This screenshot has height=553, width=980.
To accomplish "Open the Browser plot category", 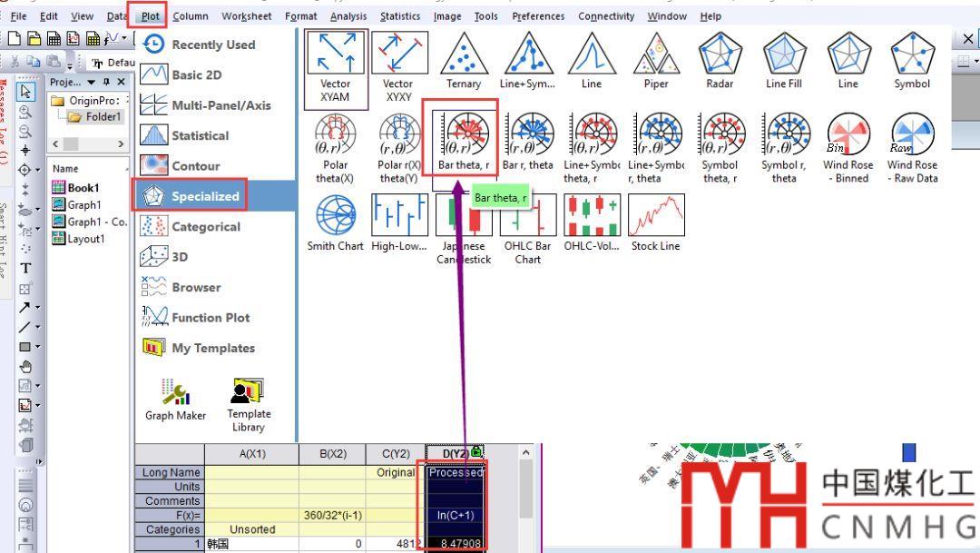I will pyautogui.click(x=216, y=287).
